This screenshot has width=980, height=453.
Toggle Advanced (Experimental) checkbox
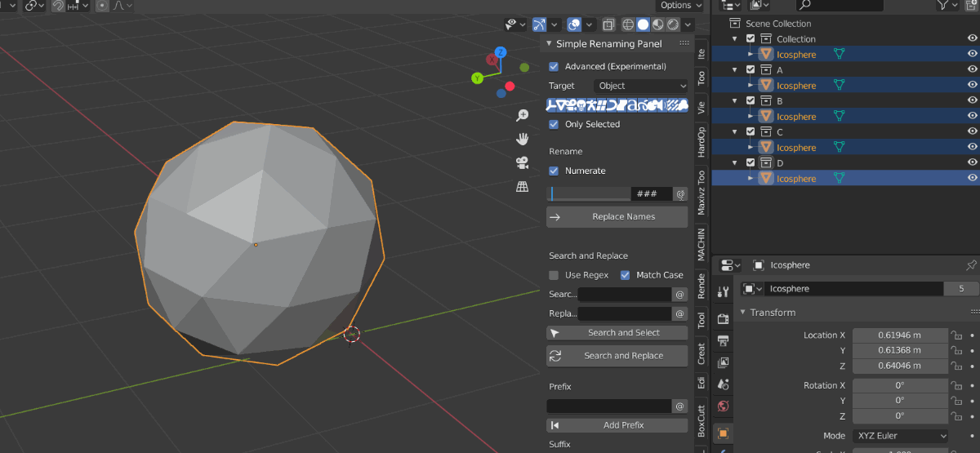click(554, 66)
